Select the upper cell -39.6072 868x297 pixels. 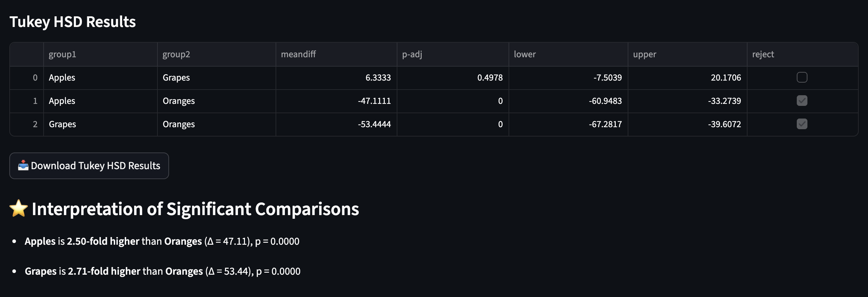click(x=687, y=125)
